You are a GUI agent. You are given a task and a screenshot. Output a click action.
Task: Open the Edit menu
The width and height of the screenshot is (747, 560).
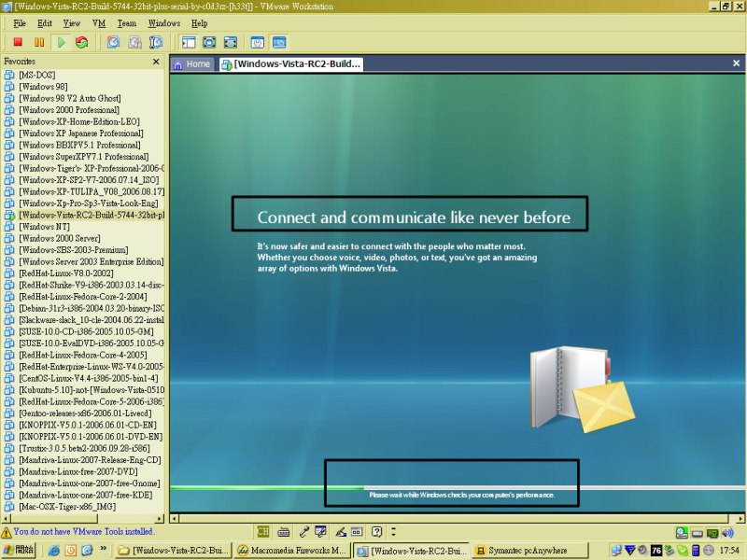(x=44, y=23)
